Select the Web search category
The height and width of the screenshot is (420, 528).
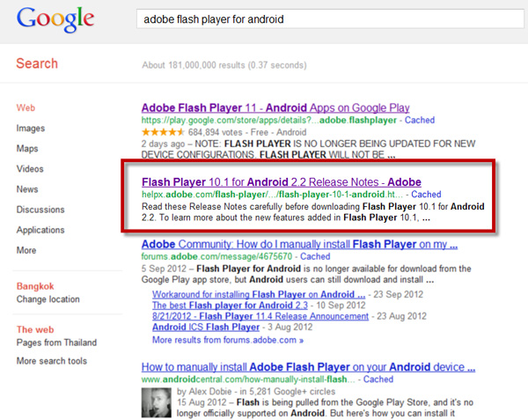coord(26,107)
